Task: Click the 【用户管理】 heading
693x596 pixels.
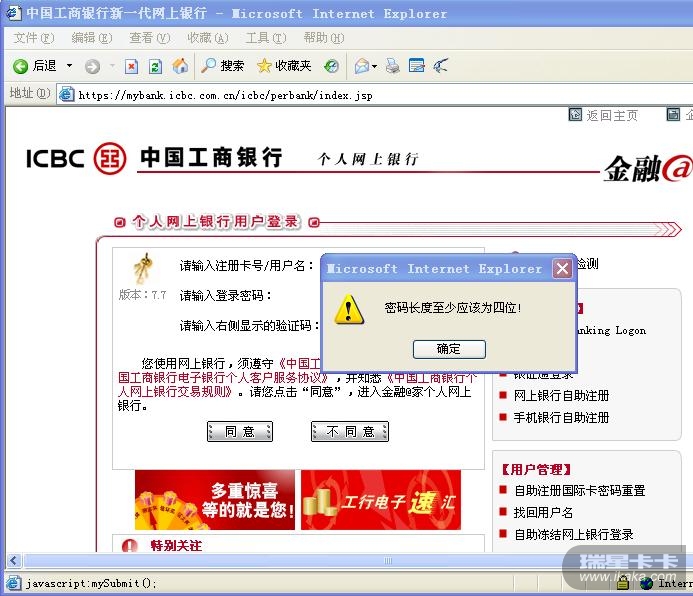Action: (x=537, y=469)
